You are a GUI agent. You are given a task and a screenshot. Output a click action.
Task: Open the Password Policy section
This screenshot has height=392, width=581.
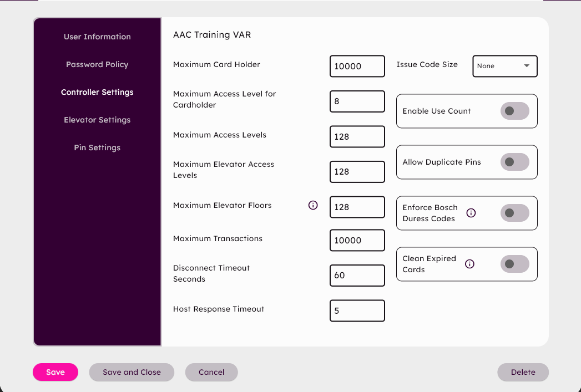coord(97,64)
